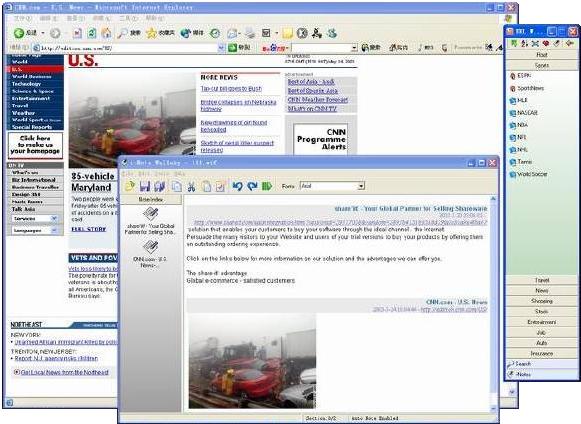
Task: Click the Undo arrow in note window toolbar
Action: point(238,186)
